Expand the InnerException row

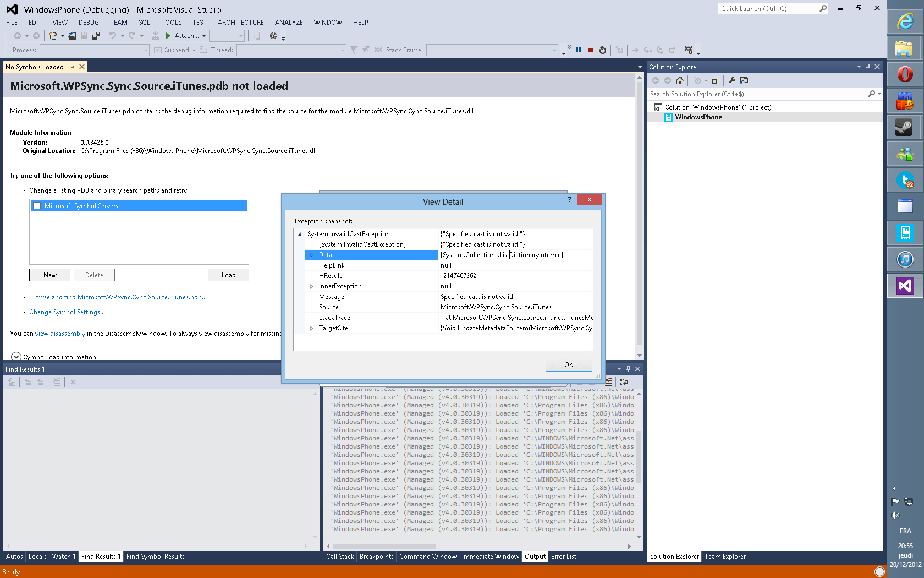[x=311, y=286]
